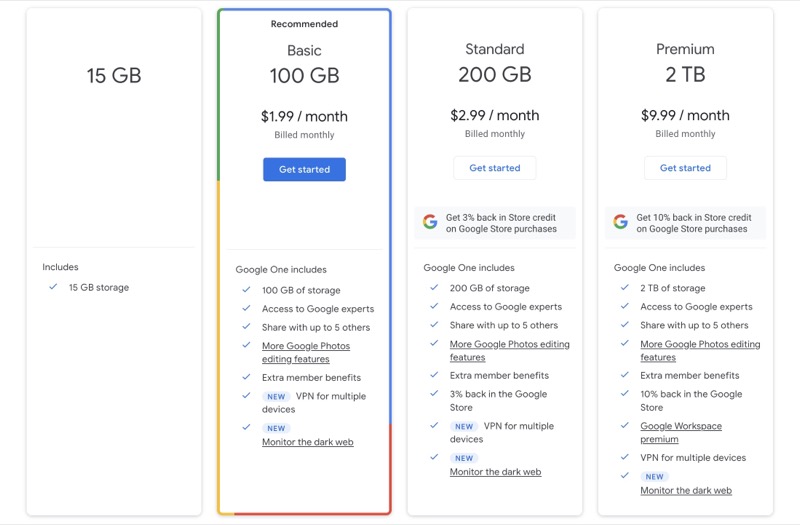Click Access to Google experts in Standard plan

point(506,307)
